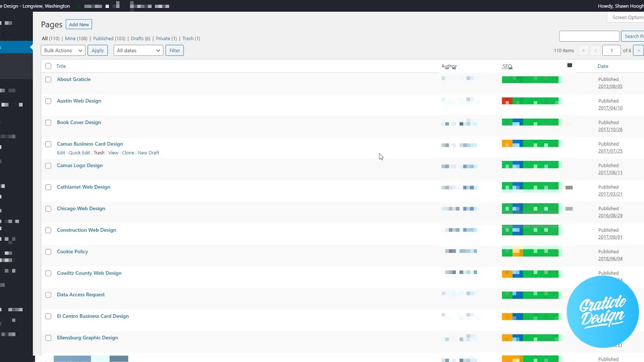The height and width of the screenshot is (362, 644).
Task: Open the Ellensburg Graphic Design page
Action: point(88,338)
